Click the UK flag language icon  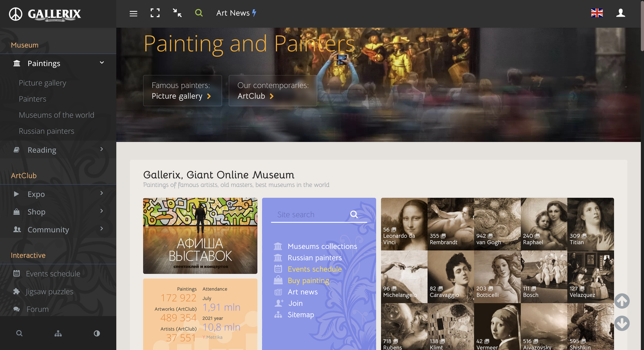click(597, 13)
